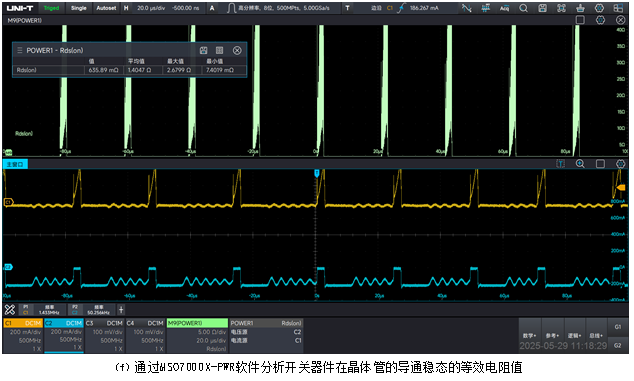Click the measurement clear icon at bottom-left
The image size is (634, 381).
[x=10, y=310]
